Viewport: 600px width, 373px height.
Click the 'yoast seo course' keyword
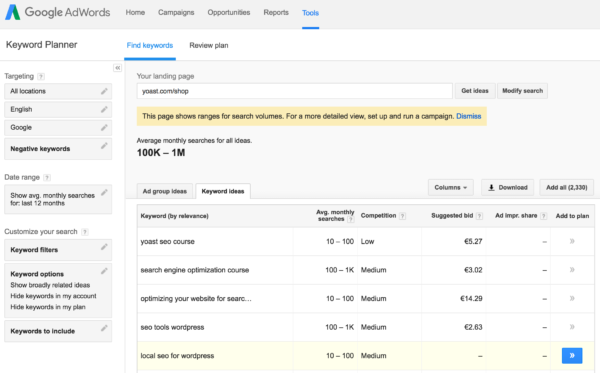(168, 242)
